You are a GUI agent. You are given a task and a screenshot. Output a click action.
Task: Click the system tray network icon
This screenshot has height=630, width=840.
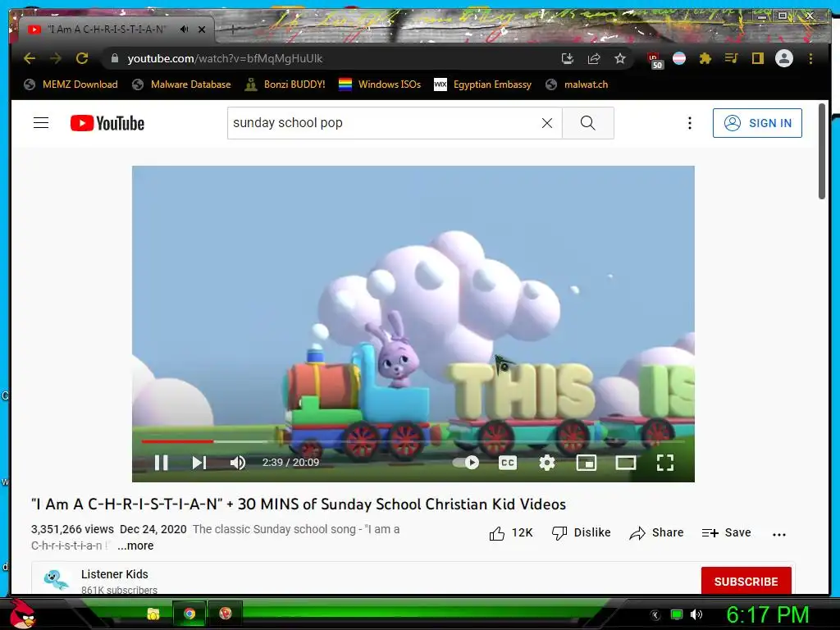coord(677,614)
